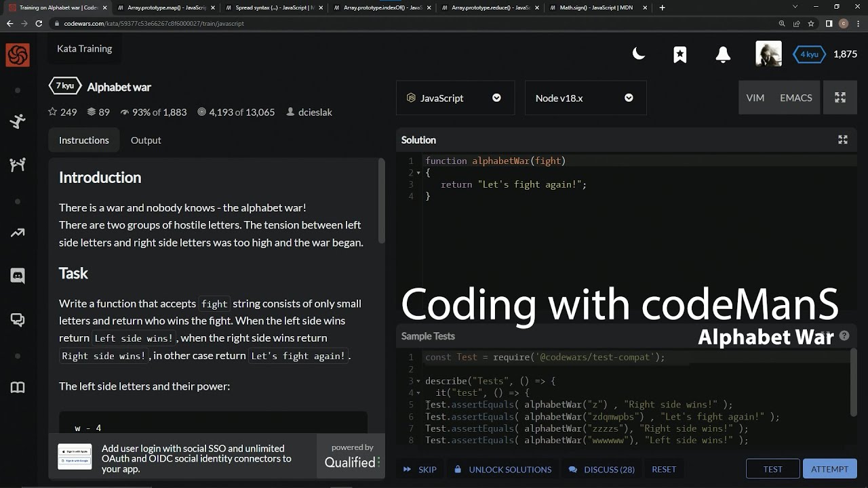Click the 4 kyu rank badge
The height and width of the screenshot is (488, 868).
[809, 54]
